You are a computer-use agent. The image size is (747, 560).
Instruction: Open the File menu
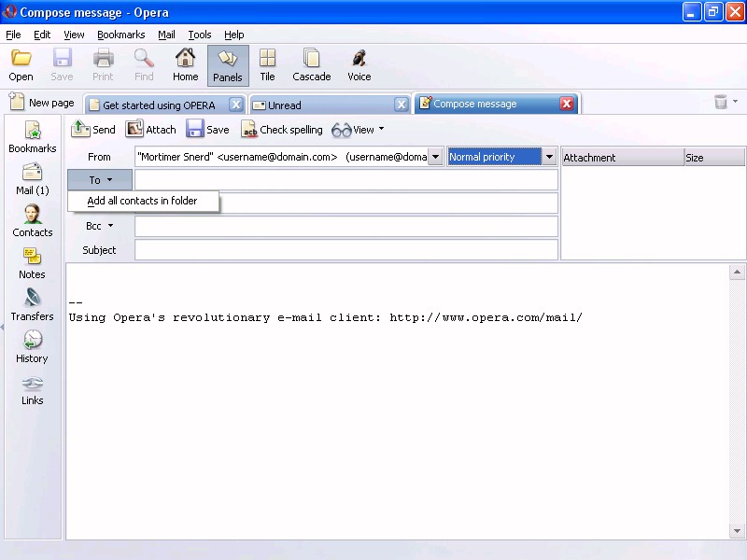(13, 35)
